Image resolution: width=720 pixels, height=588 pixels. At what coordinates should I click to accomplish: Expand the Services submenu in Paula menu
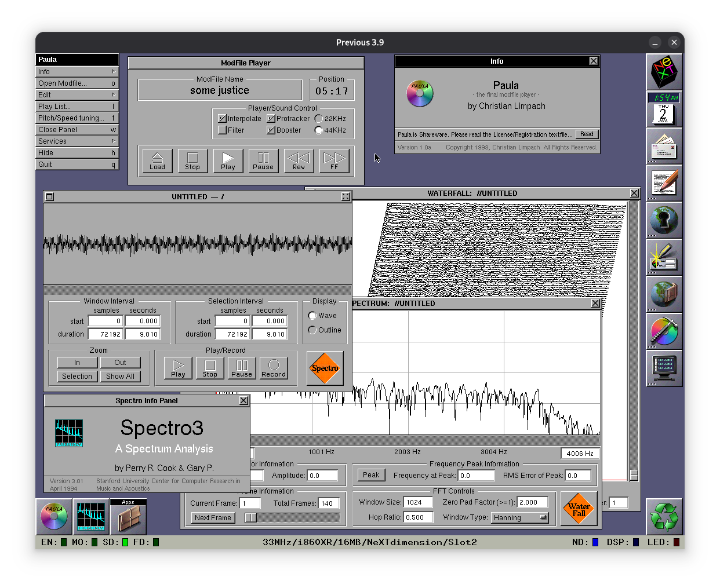pyautogui.click(x=77, y=141)
